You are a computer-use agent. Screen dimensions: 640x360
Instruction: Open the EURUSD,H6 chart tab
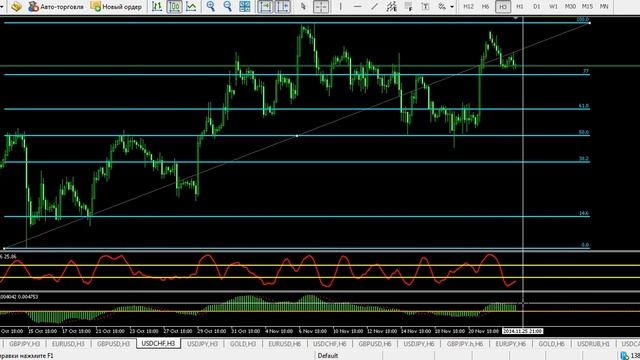284,344
